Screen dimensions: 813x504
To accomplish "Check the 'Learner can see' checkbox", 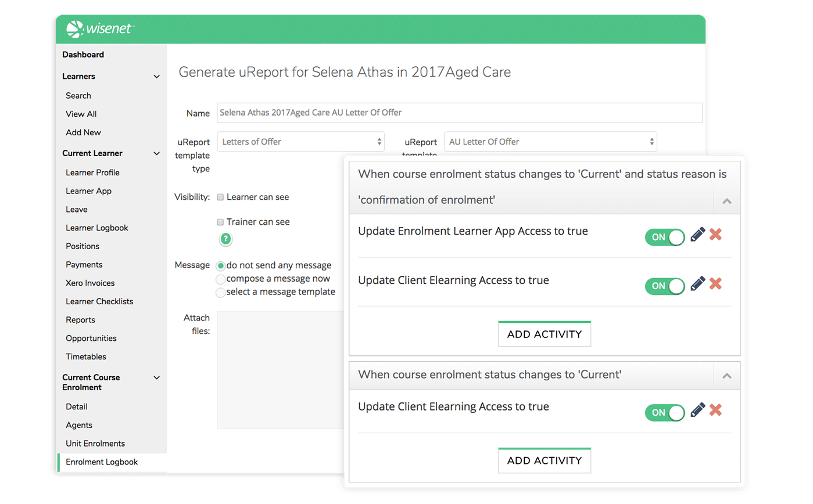I will [x=220, y=197].
